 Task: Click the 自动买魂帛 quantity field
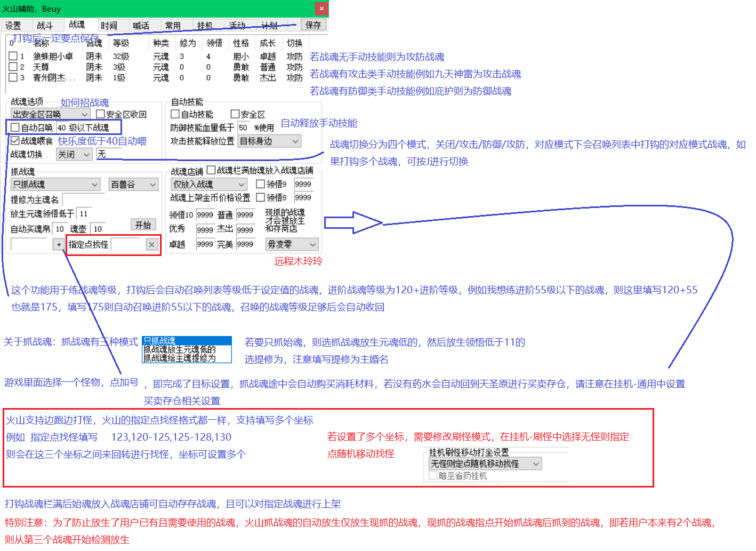[x=59, y=229]
